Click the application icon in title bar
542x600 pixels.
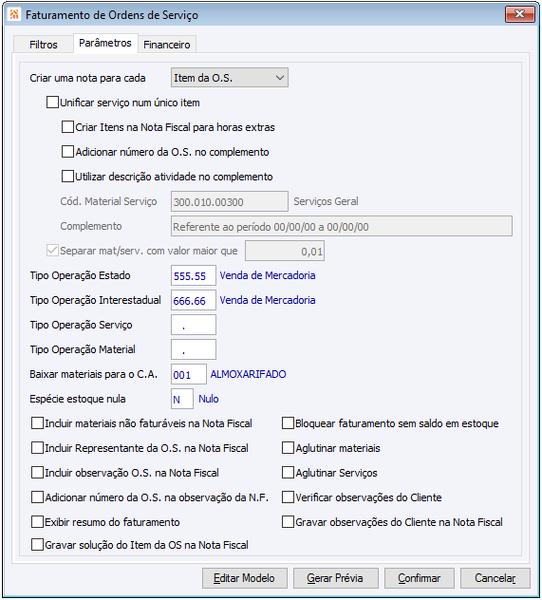point(14,15)
